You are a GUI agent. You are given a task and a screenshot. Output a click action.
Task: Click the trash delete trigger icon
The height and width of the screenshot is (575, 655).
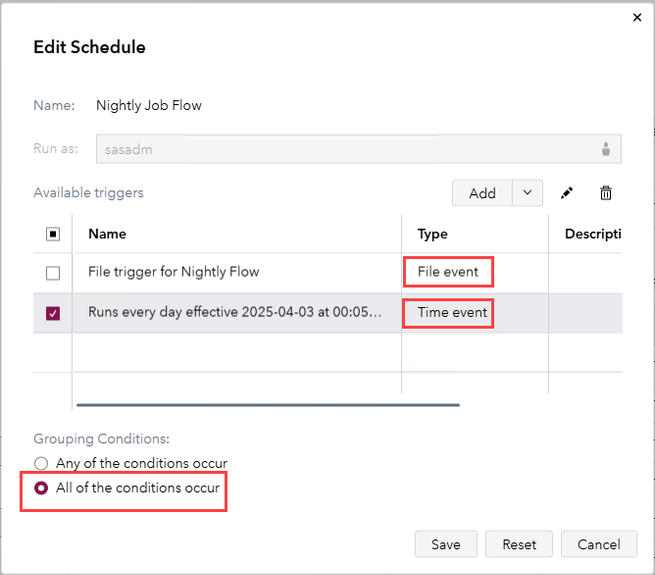point(605,193)
